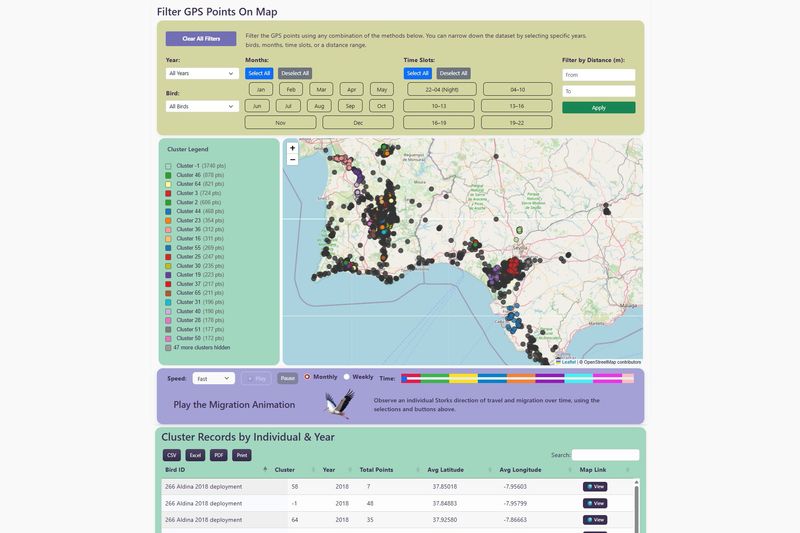Viewport: 800px width, 533px height.
Task: Click the table Search input field
Action: (x=605, y=455)
